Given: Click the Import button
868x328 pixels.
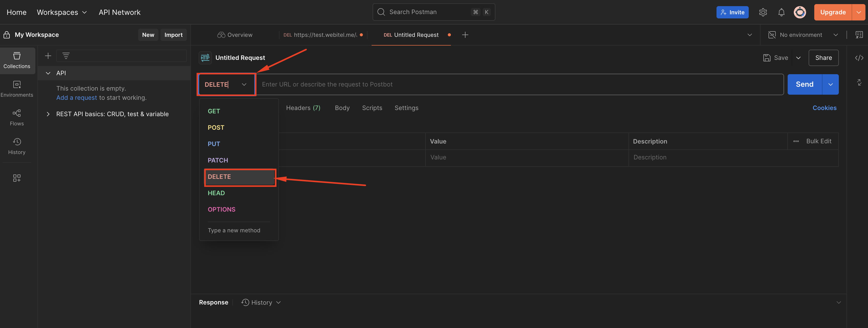Looking at the screenshot, I should click(x=173, y=35).
